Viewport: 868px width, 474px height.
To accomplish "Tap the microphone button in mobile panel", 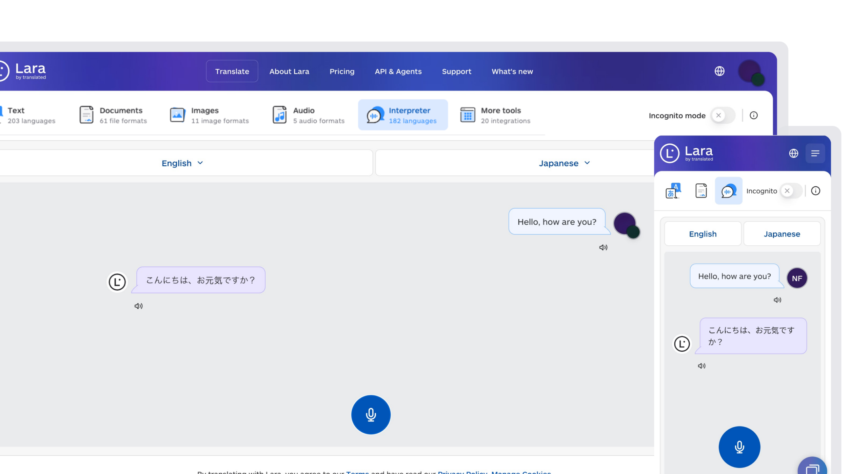I will coord(739,447).
